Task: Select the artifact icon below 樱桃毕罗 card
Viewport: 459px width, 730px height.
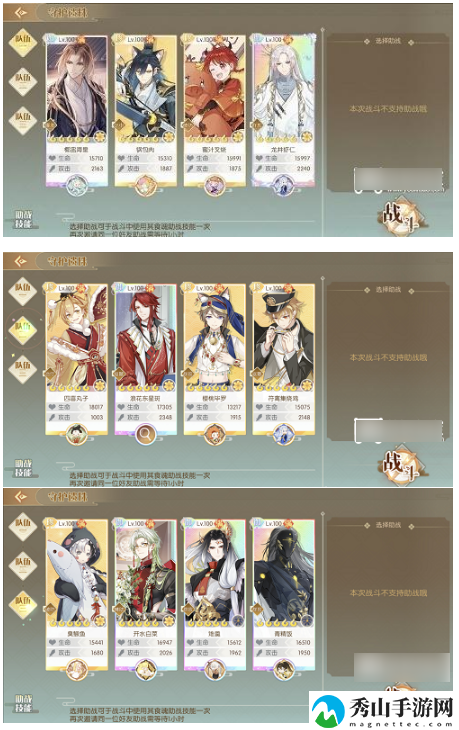Action: tap(214, 434)
